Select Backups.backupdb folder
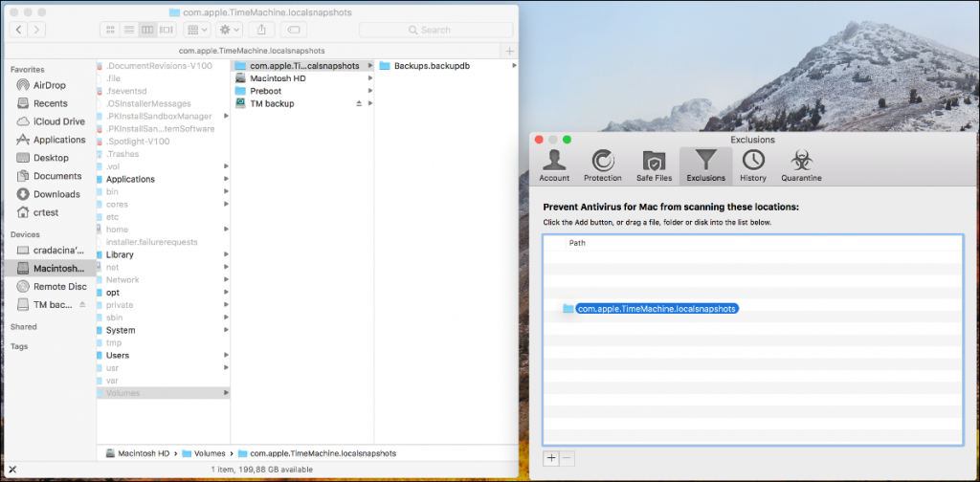The image size is (980, 482). 432,65
